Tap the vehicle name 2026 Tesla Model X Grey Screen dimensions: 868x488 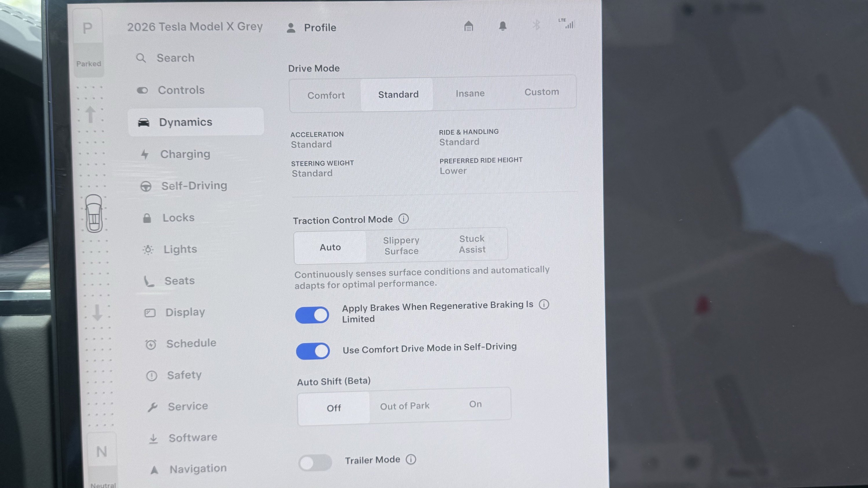195,27
